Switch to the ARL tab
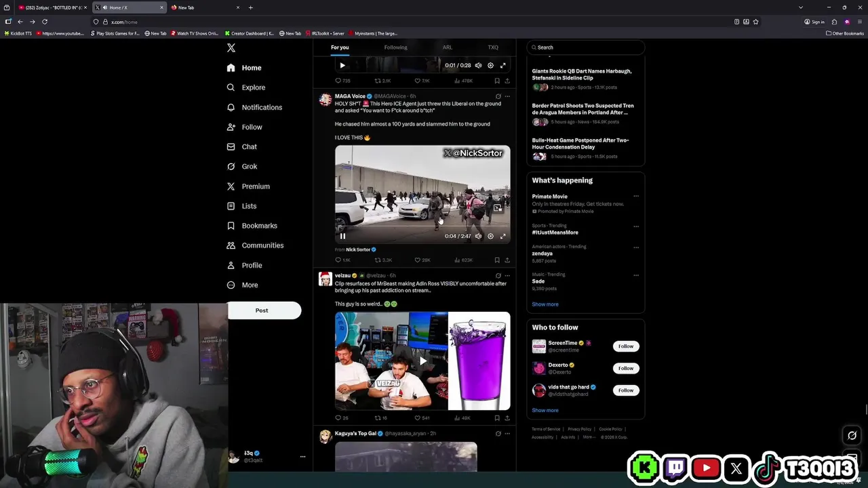This screenshot has width=868, height=488. point(448,47)
